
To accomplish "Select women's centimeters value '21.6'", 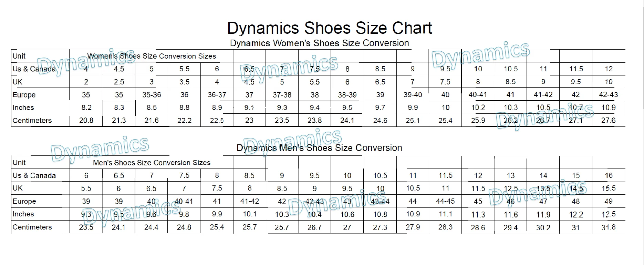I will click(x=152, y=121).
